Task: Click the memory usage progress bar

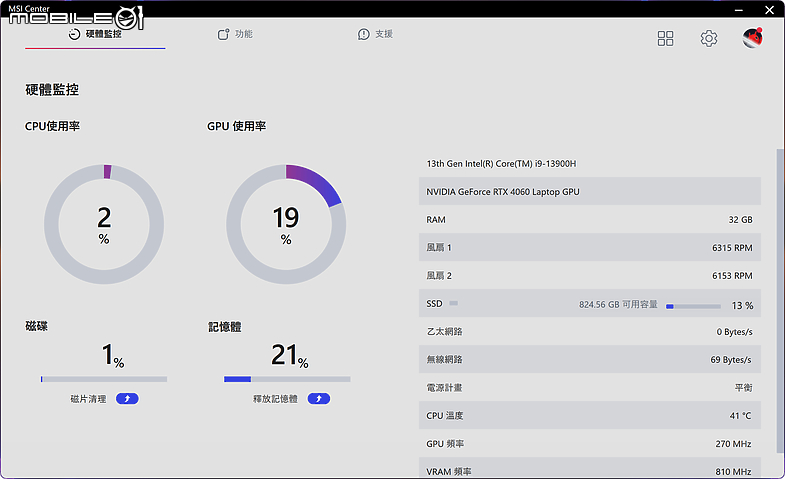Action: 287,379
